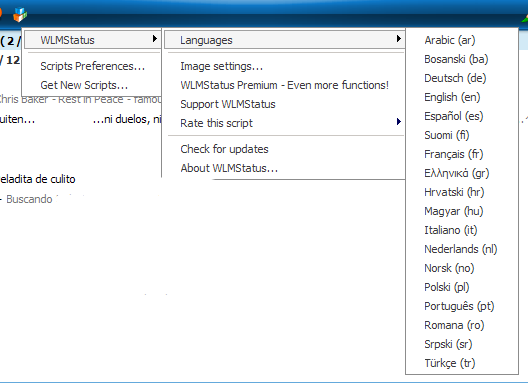The width and height of the screenshot is (528, 383).
Task: Select Check for updates
Action: [285, 149]
